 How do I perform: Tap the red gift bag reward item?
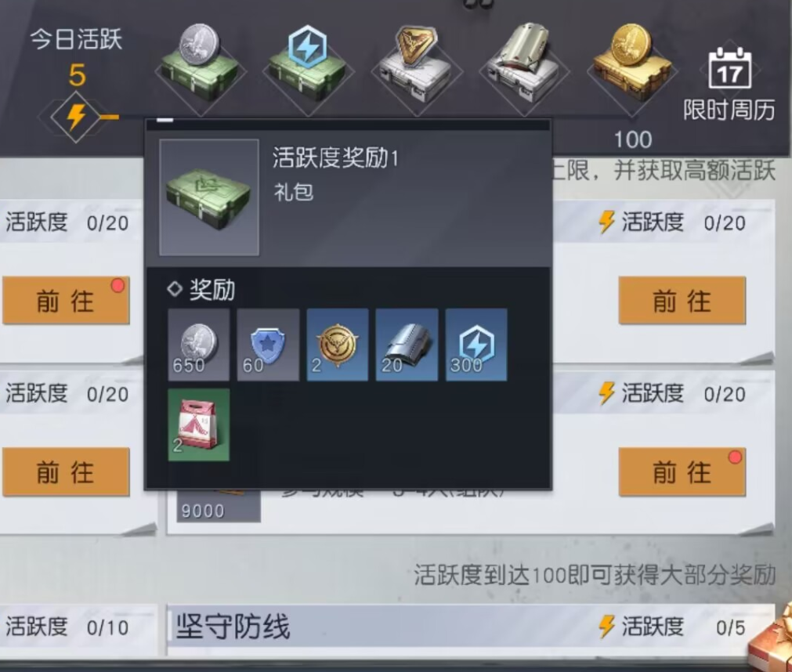pos(198,425)
